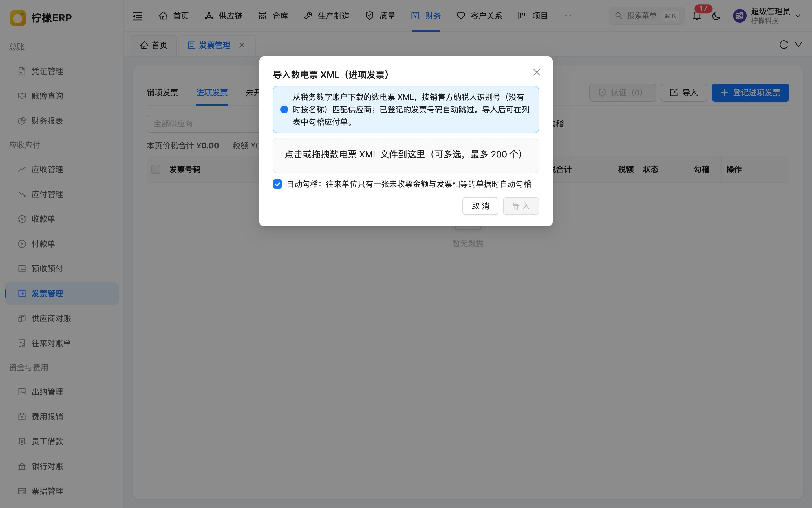Open 客户关系 top menu
812x508 pixels.
coord(479,16)
